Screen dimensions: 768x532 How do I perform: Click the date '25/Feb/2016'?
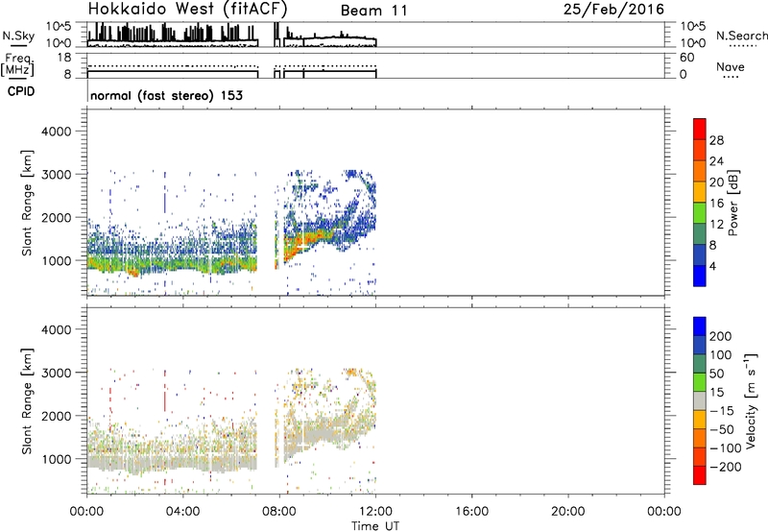[613, 10]
